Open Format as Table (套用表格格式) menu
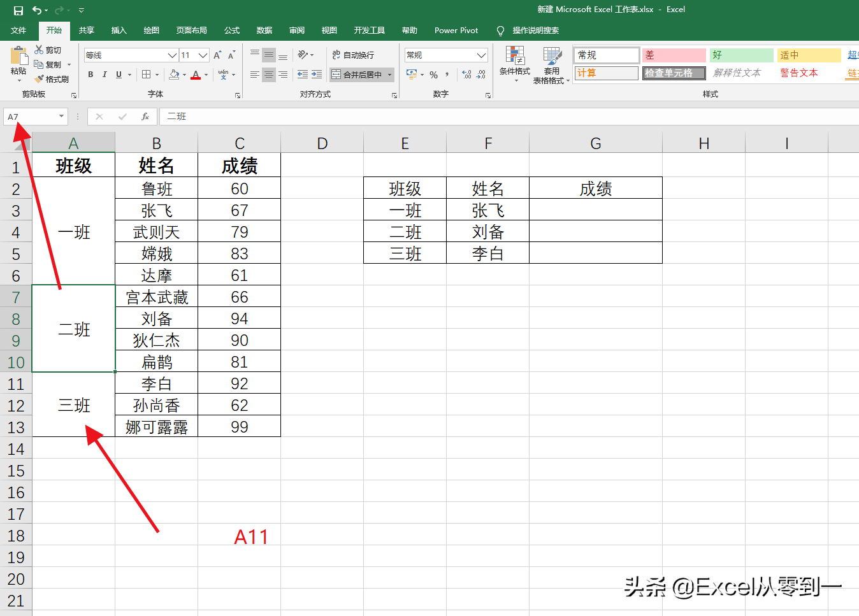 pos(551,65)
